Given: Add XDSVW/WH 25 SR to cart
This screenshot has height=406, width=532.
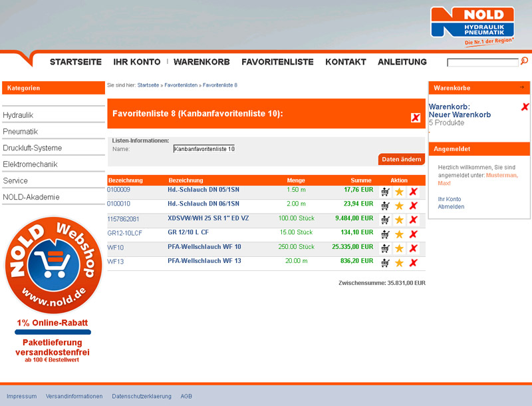Looking at the screenshot, I should point(385,220).
